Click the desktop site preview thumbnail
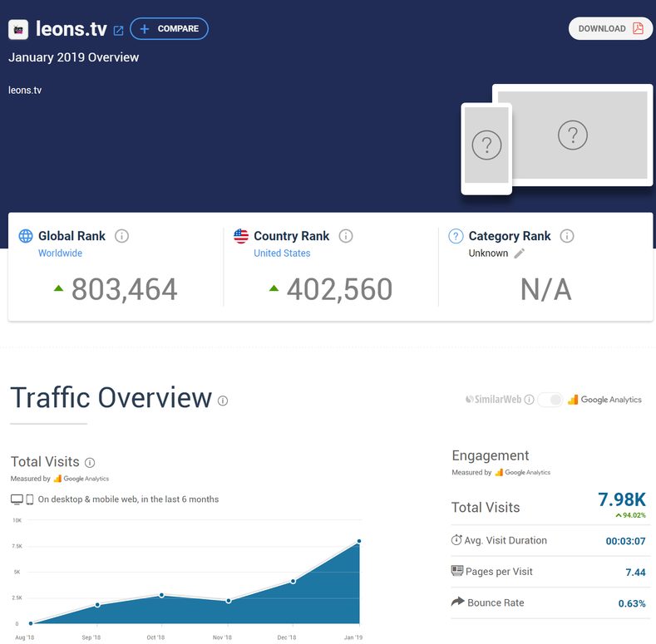Viewport: 656px width, 644px height. (x=572, y=135)
